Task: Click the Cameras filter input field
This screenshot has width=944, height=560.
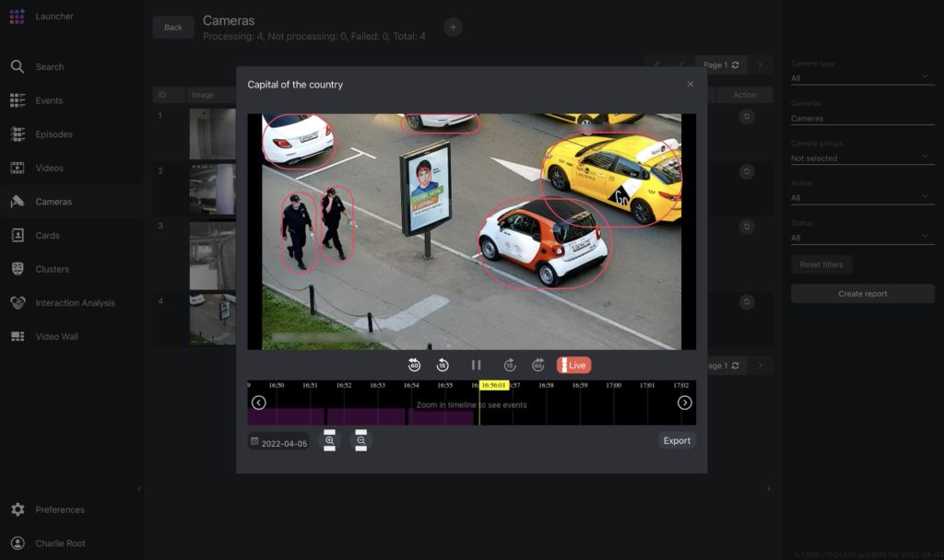Action: pyautogui.click(x=862, y=118)
